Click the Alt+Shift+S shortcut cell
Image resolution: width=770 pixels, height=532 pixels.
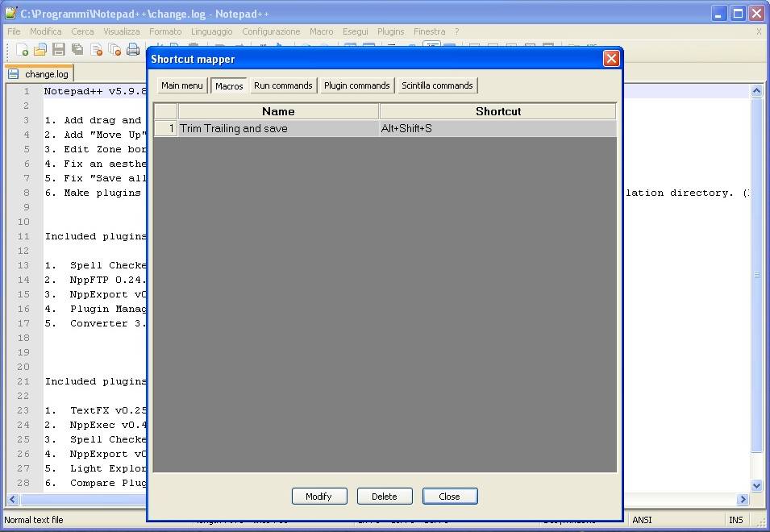click(497, 129)
